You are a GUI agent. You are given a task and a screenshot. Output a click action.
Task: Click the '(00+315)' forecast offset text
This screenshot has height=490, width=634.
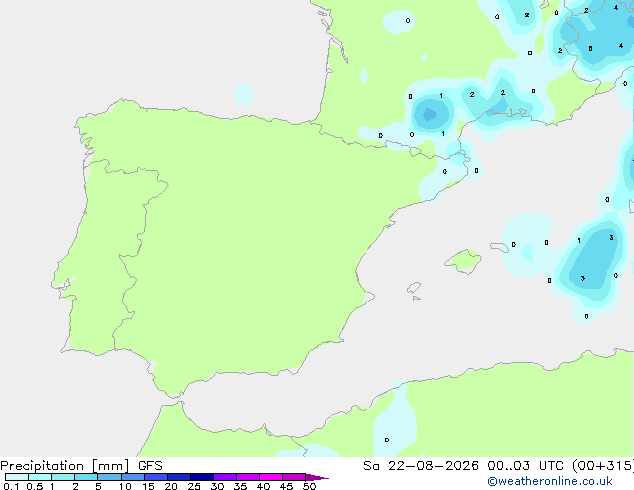603,466
